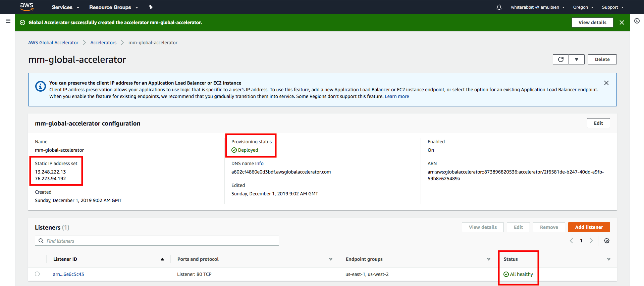Open the Support menu
The image size is (644, 286).
(612, 7)
